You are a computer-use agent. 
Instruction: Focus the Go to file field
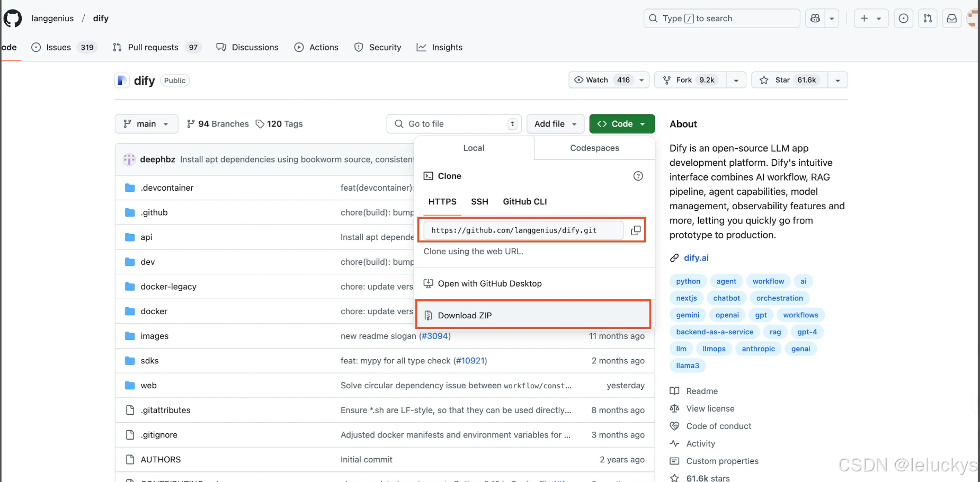pyautogui.click(x=454, y=124)
